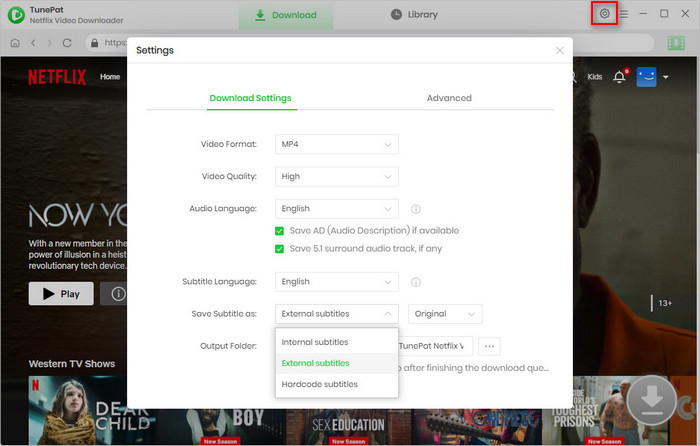Choose Hardcode subtitles from the list
Screen dimensions: 700x446
(x=320, y=384)
